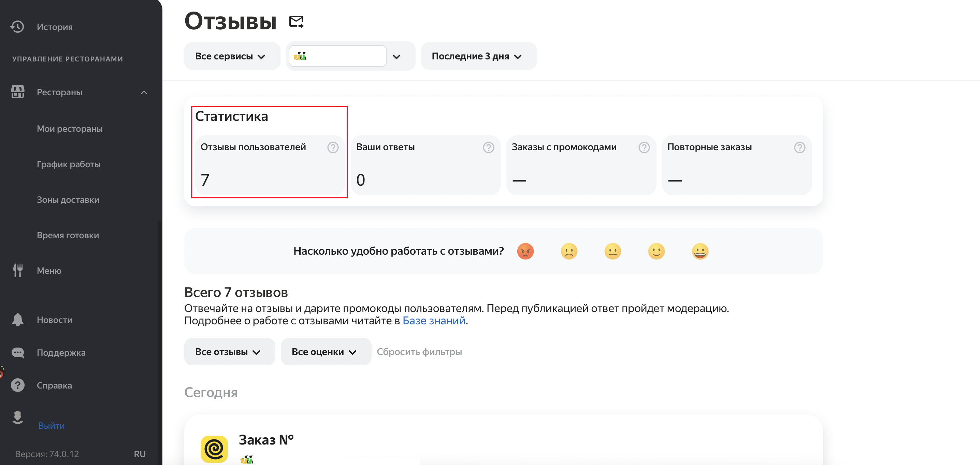The image size is (980, 465).
Task: Click the restaurant search input field
Action: (337, 56)
